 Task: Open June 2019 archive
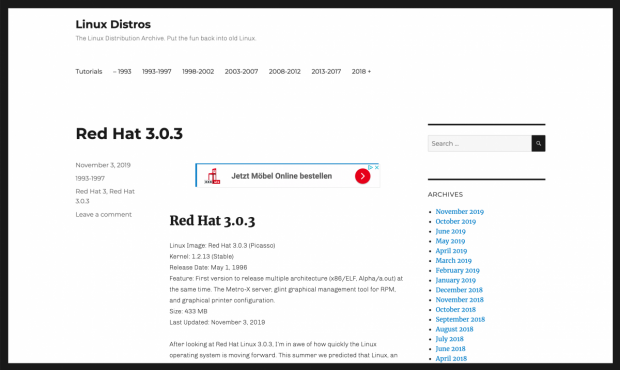point(450,231)
